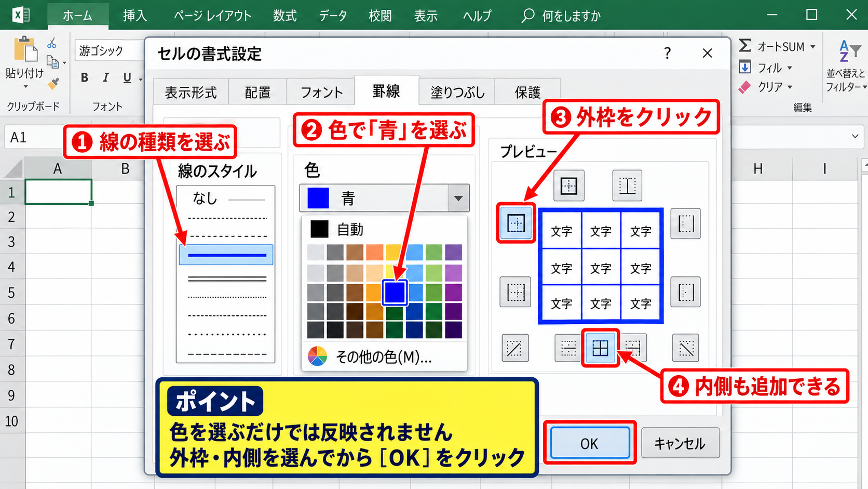Apply diagonal down border button
The width and height of the screenshot is (868, 489).
tap(686, 348)
